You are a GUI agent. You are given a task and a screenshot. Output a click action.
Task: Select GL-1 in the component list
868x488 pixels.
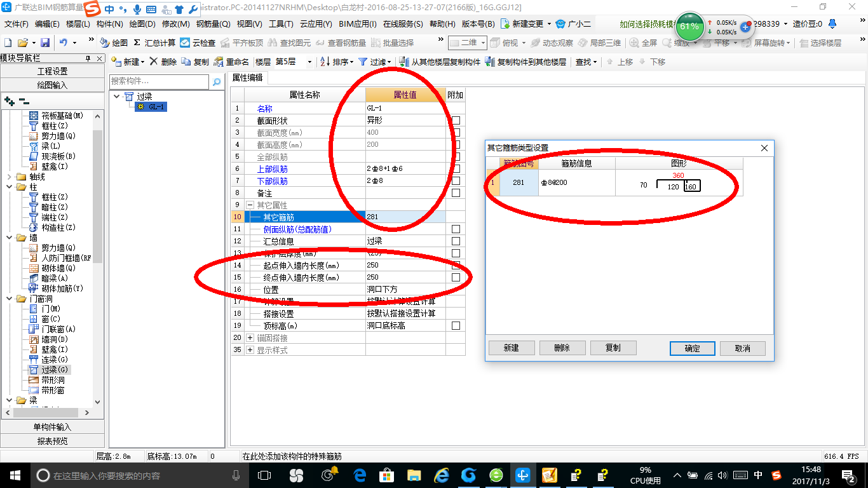(x=151, y=107)
